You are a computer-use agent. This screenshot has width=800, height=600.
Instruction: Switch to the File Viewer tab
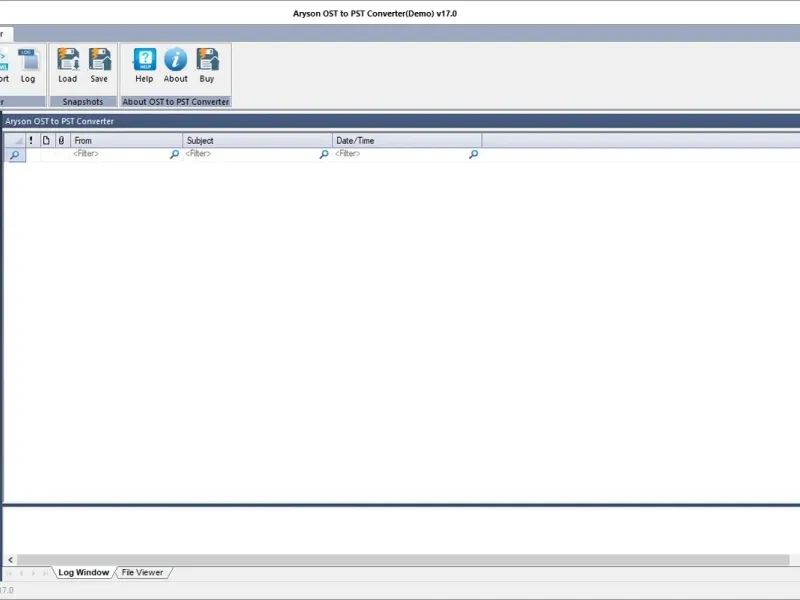(142, 572)
